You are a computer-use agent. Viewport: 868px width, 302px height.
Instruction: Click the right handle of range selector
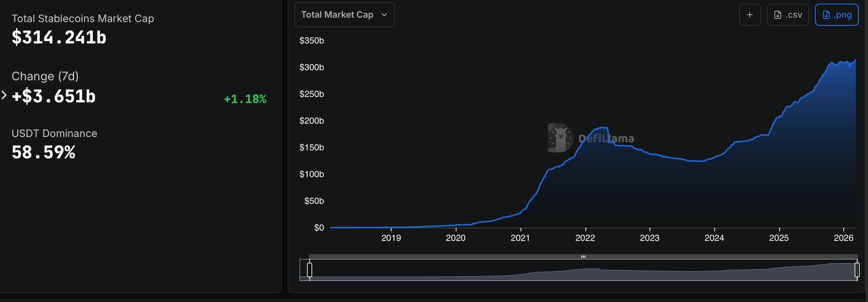point(857,270)
